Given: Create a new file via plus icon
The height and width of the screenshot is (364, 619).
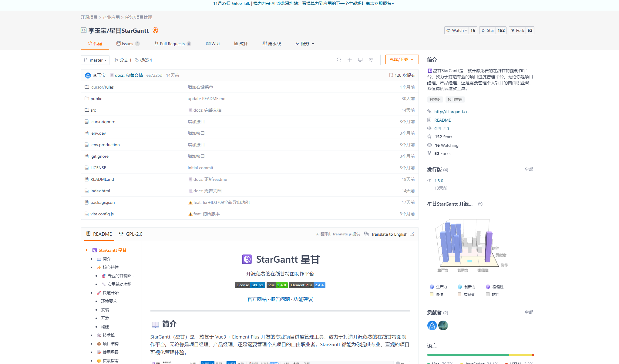Looking at the screenshot, I should (349, 59).
